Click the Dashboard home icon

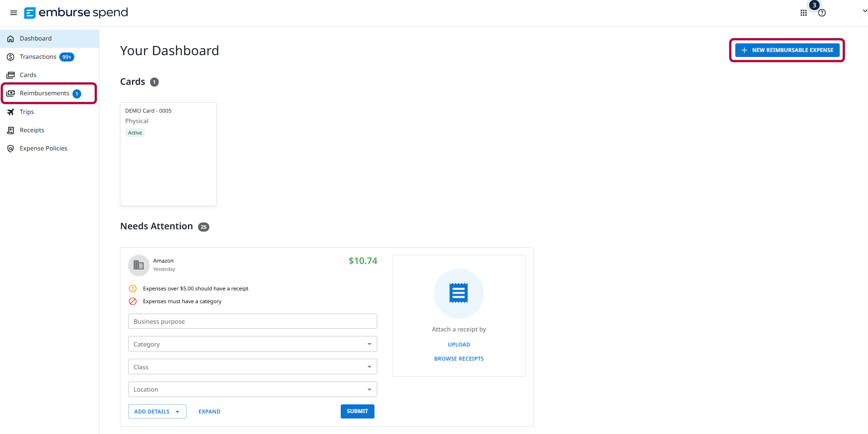[10, 39]
